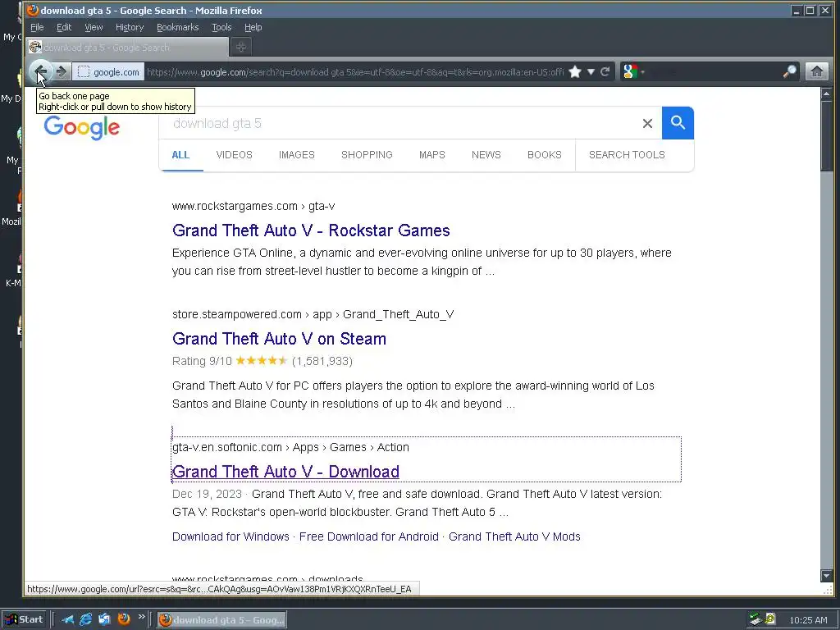Switch to the VIDEOS results tab

234,155
